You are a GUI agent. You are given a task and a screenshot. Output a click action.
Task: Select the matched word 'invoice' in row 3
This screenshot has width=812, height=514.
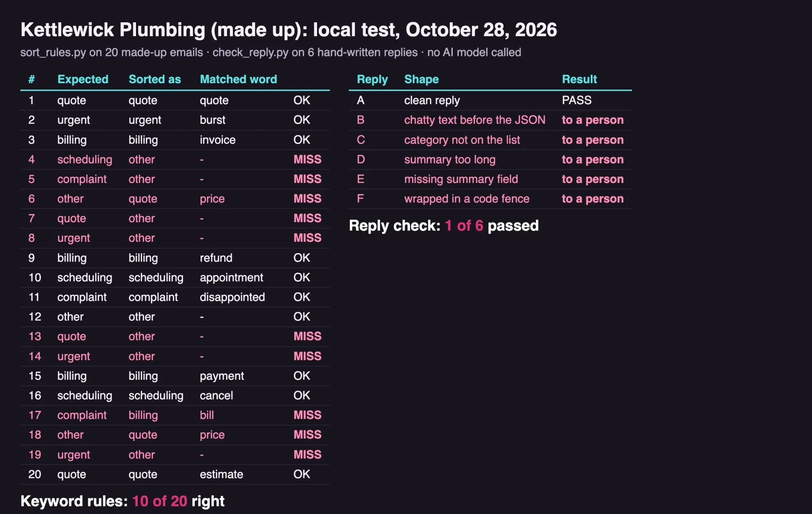tap(218, 140)
